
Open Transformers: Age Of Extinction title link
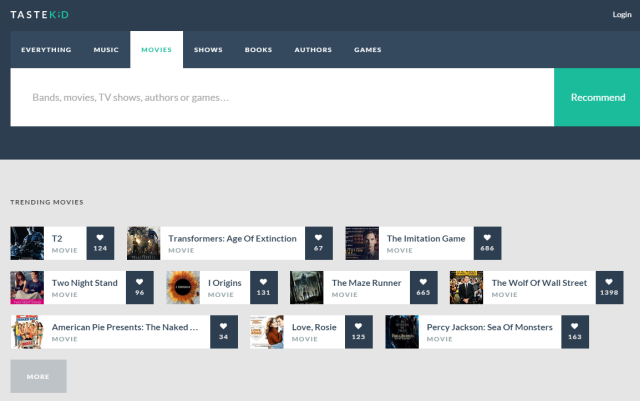click(x=232, y=238)
